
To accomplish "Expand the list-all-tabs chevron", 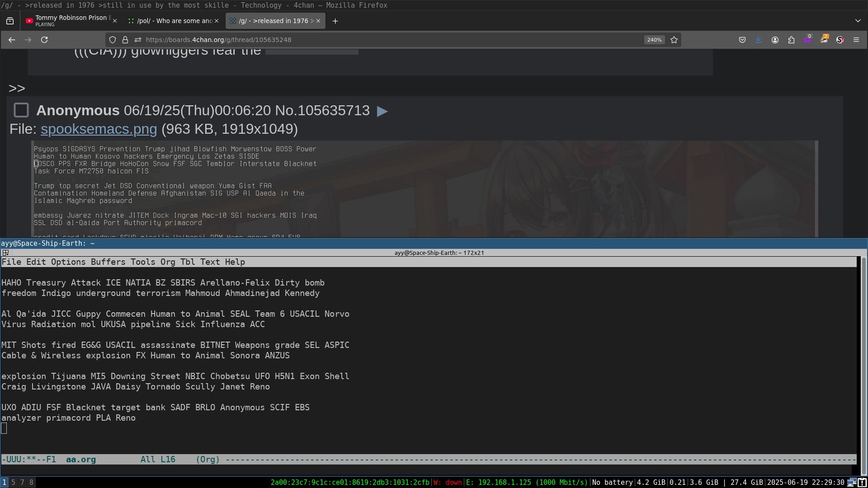I will coord(858,21).
